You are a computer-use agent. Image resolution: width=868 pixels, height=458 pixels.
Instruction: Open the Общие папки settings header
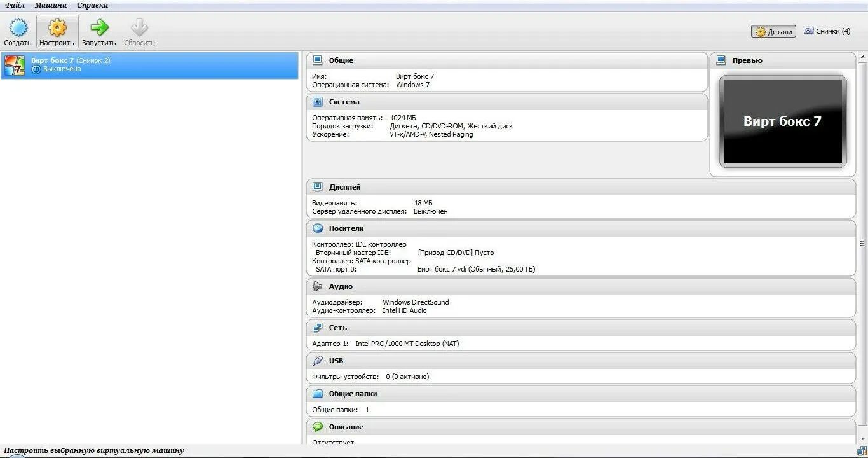click(x=581, y=394)
